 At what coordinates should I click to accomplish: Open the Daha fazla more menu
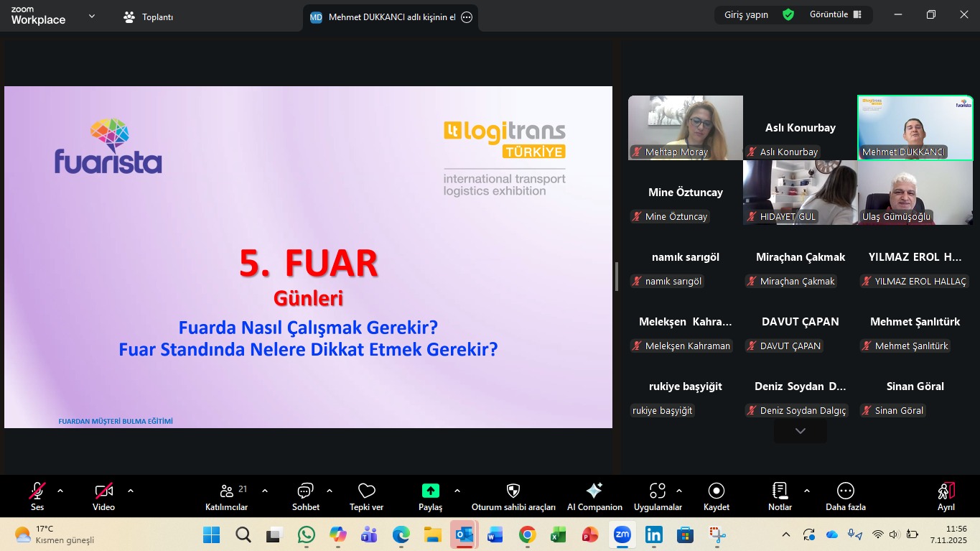845,491
